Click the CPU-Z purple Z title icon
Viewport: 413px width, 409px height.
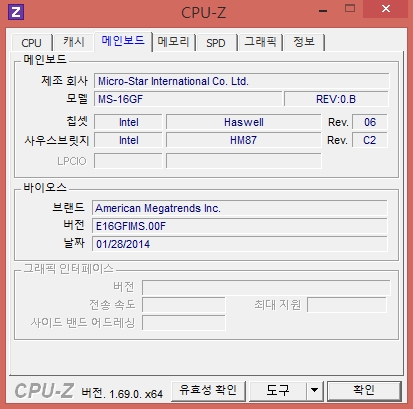pyautogui.click(x=16, y=12)
